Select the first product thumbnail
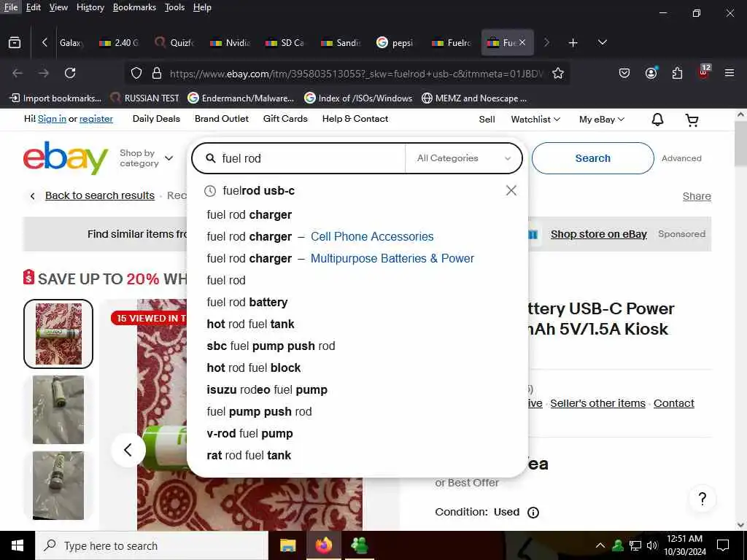The image size is (747, 560). click(58, 334)
